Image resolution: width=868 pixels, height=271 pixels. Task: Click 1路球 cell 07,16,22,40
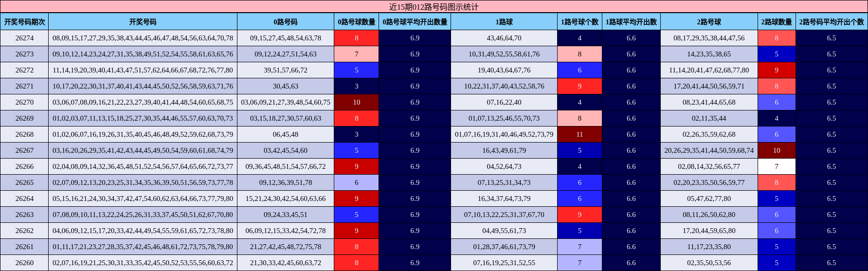point(504,102)
